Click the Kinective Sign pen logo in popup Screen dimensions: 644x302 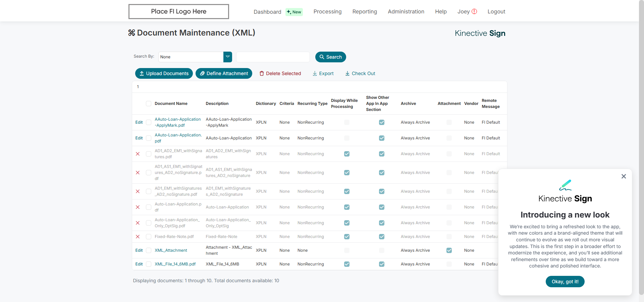pos(565,185)
